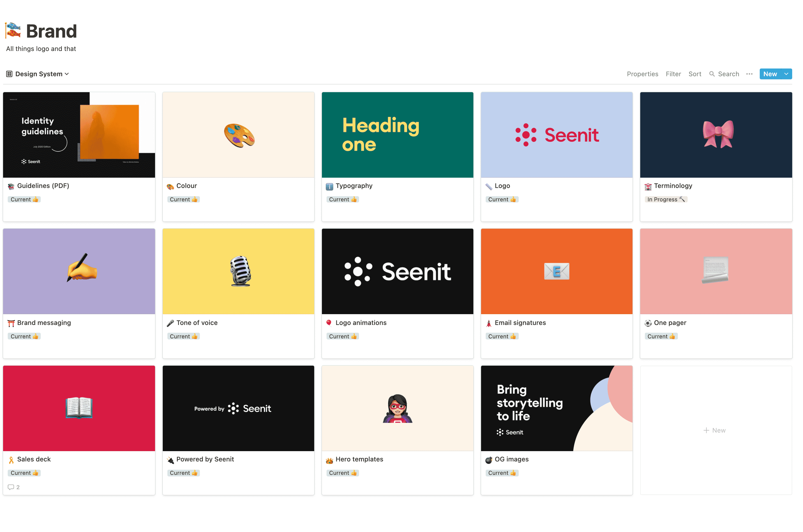Click the comment bubble on Sales deck card
This screenshot has width=803, height=532.
(x=11, y=487)
